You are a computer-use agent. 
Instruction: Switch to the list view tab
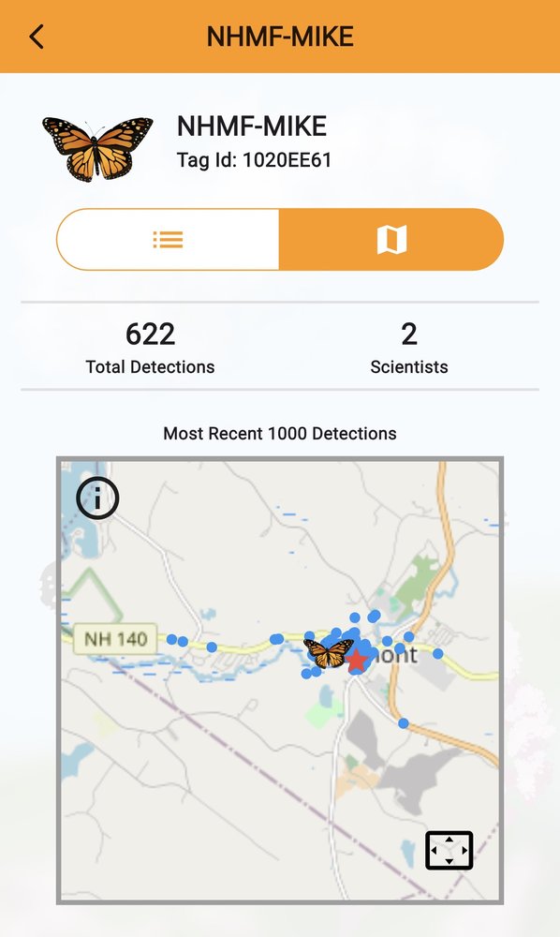point(168,240)
